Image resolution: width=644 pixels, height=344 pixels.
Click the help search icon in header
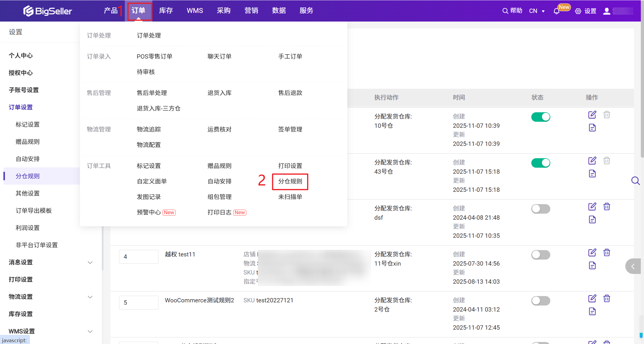[505, 11]
